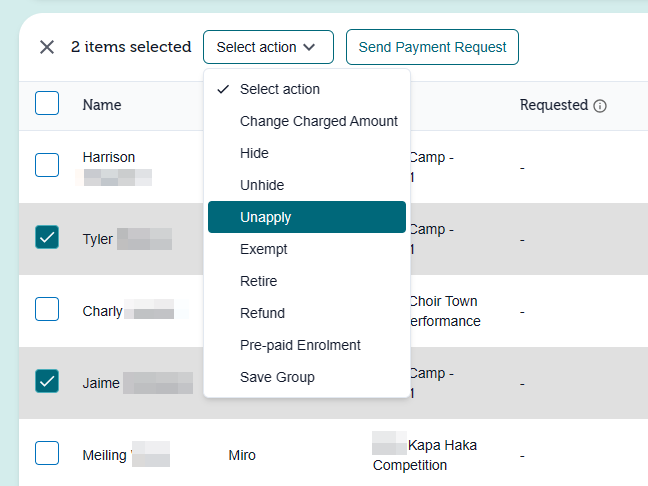Pick the Exempt action
Image resolution: width=648 pixels, height=486 pixels.
[307, 249]
